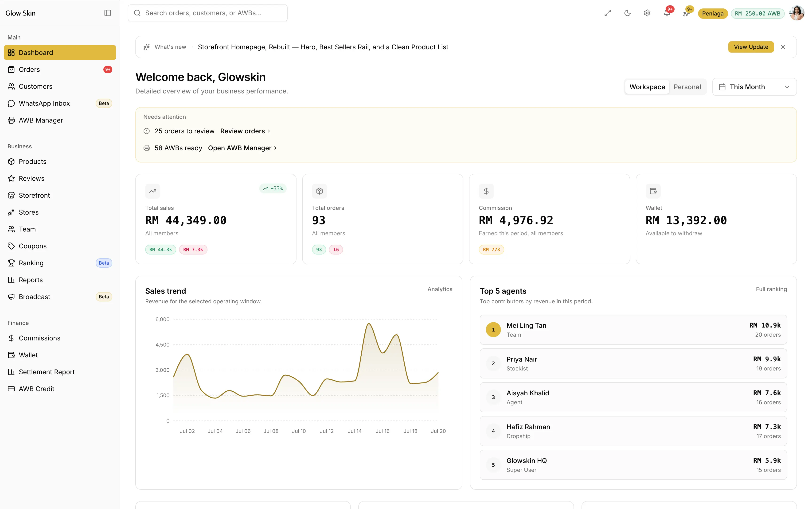Viewport: 812px width, 509px height.
Task: Click the RM 13,392.00 wallet balance
Action: click(686, 220)
